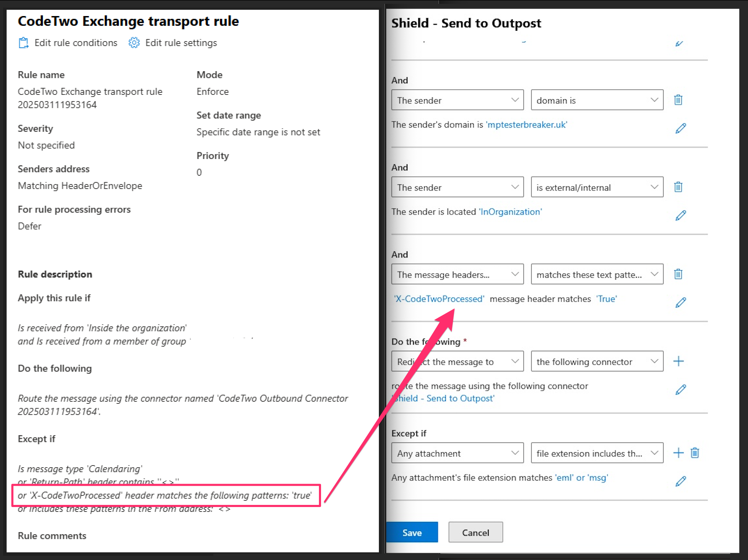Viewport: 748px width, 560px height.
Task: Expand 'The message headers...' dropdown
Action: tap(457, 274)
